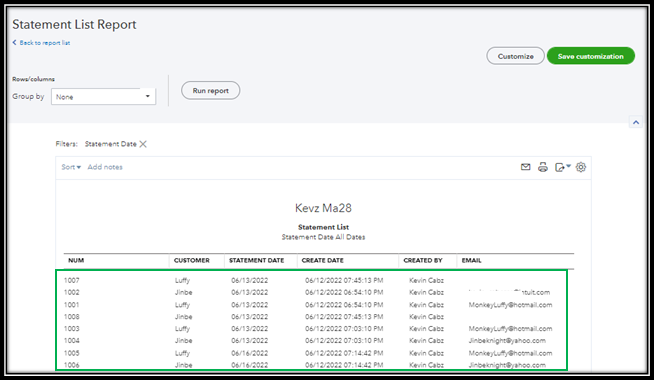Click Jinbeknight email in row 1004
This screenshot has height=382, width=655.
507,341
